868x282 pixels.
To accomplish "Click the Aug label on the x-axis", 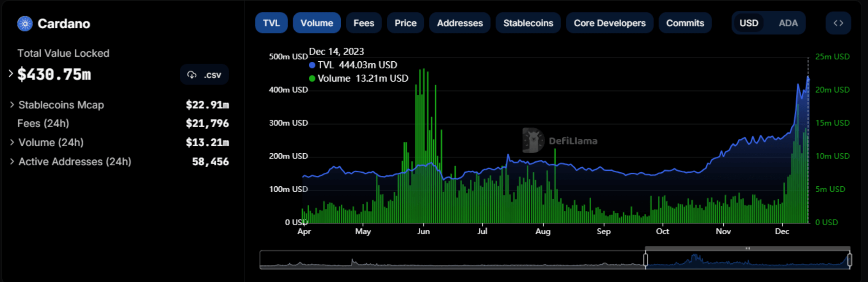I will pyautogui.click(x=543, y=231).
